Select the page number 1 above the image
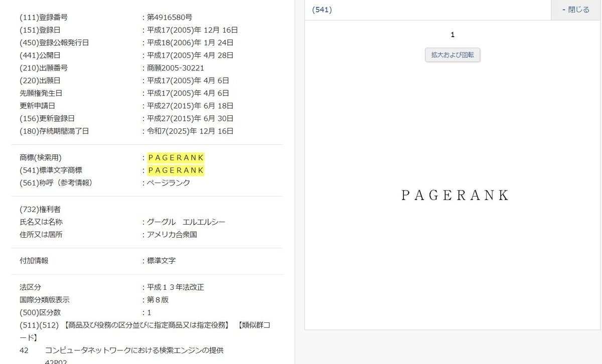This screenshot has width=602, height=364. (x=453, y=35)
